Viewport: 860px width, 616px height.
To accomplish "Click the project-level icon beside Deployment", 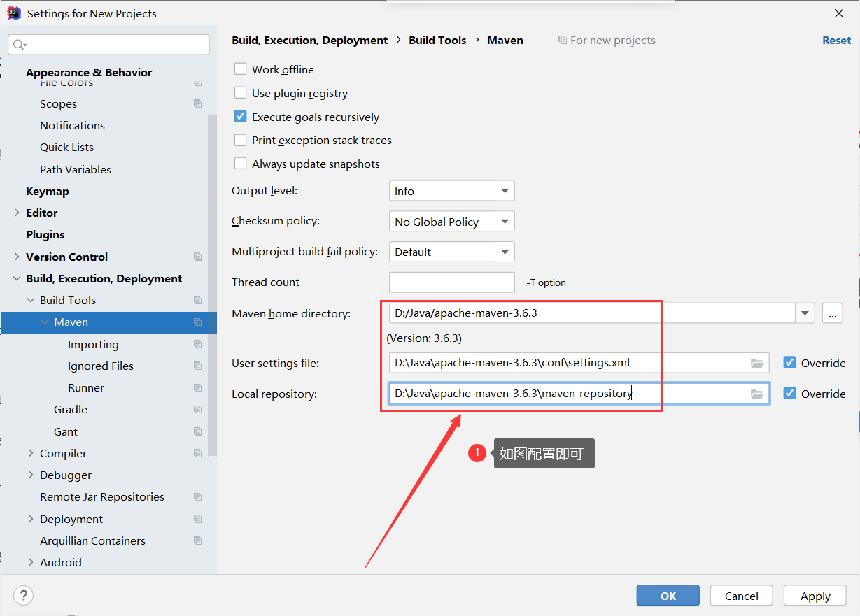I will (198, 519).
